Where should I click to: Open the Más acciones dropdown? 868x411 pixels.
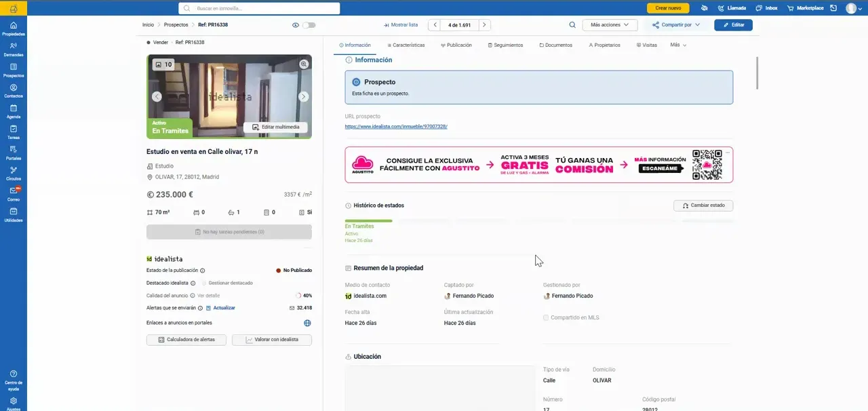click(x=610, y=24)
